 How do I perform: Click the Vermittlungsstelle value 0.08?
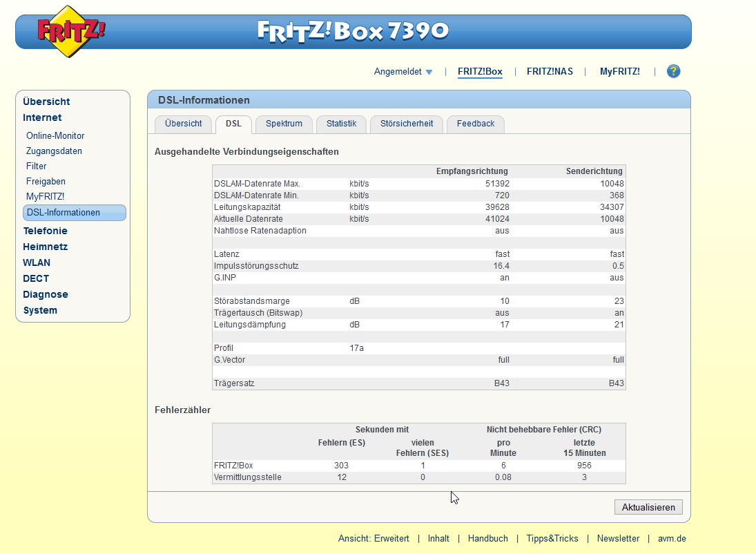[503, 477]
